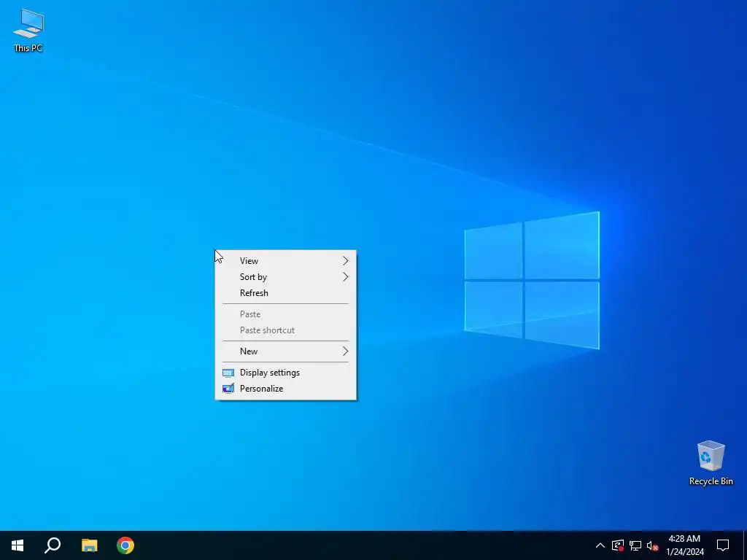Open the clock showing 4:28 AM
The image size is (747, 560).
684,545
